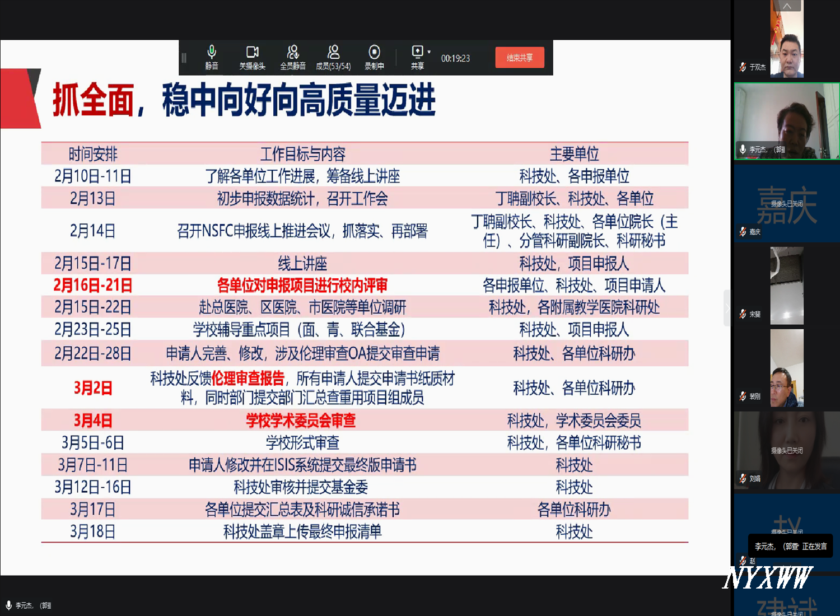Click the 正在发言 speaking notification popup

[790, 546]
